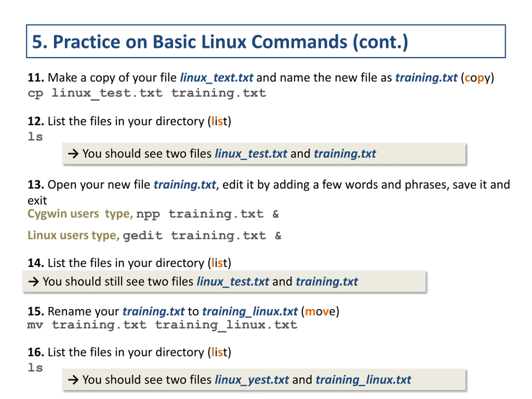
Task: Click 'training.txt' link in step 13
Action: point(185,185)
